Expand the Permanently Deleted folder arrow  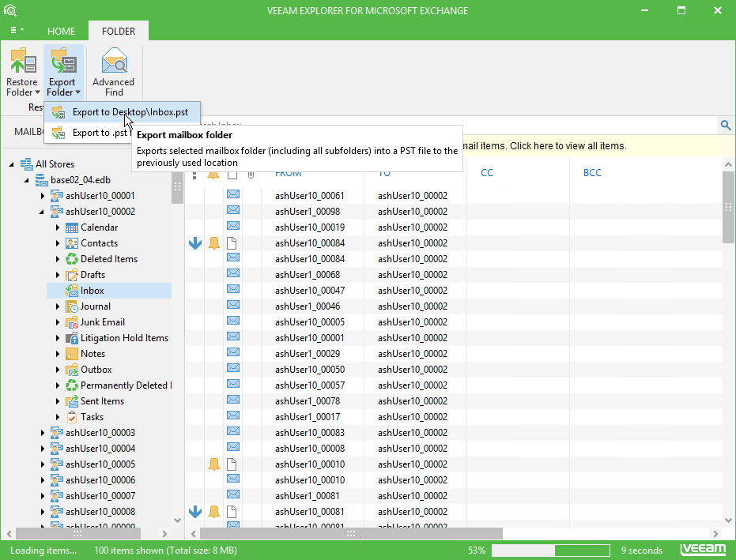click(x=57, y=385)
